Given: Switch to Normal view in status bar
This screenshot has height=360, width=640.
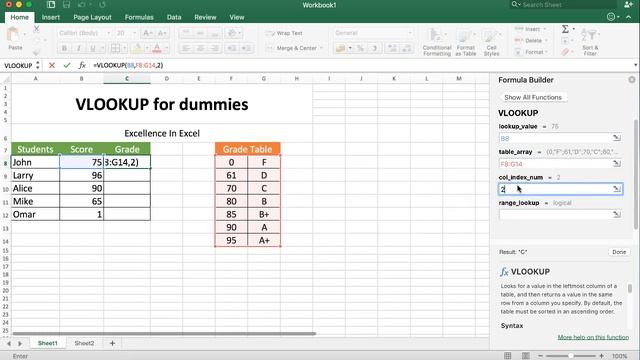Looking at the screenshot, I should pos(507,356).
